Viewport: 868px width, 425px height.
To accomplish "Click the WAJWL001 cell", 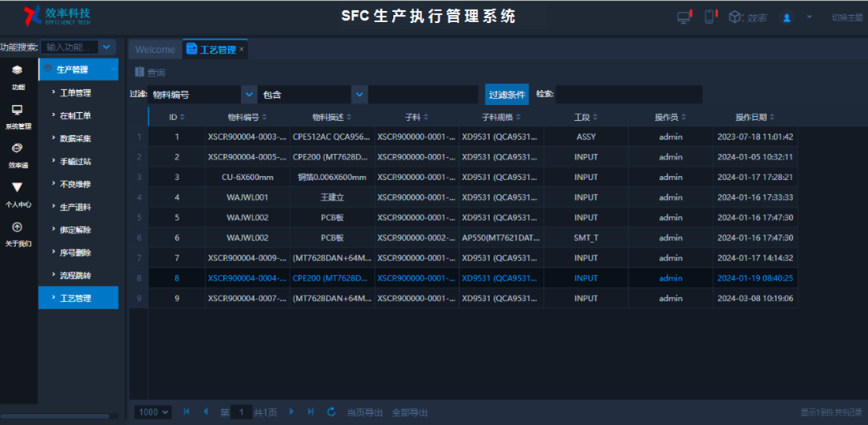I will [x=248, y=197].
